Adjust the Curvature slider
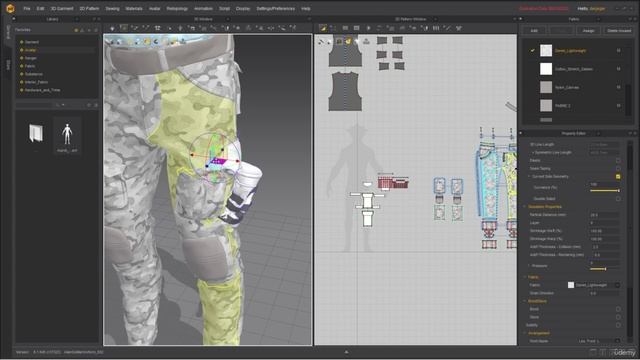The height and width of the screenshot is (360, 640). (x=605, y=191)
